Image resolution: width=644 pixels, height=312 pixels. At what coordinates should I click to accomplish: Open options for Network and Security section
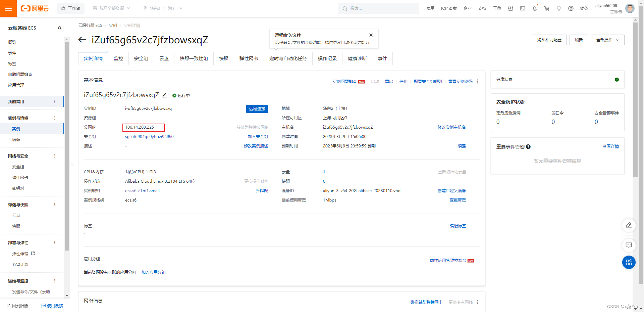click(55, 156)
